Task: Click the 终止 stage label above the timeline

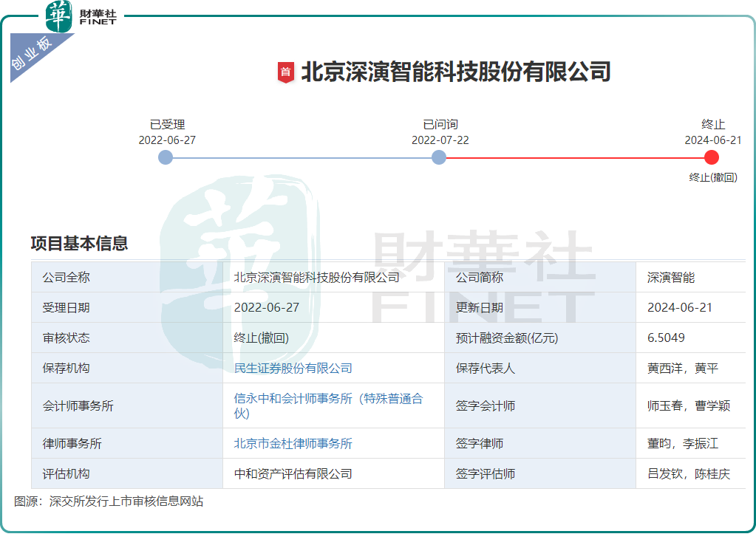Action: (713, 124)
